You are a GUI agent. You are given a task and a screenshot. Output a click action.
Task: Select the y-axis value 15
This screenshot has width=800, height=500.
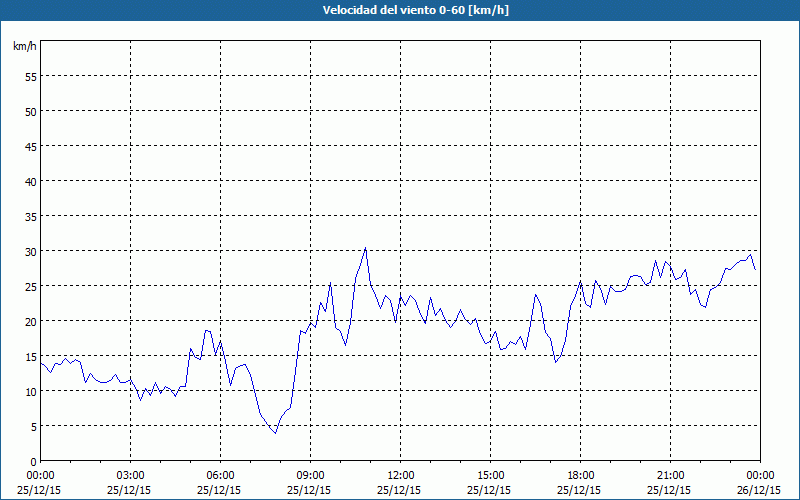point(31,357)
